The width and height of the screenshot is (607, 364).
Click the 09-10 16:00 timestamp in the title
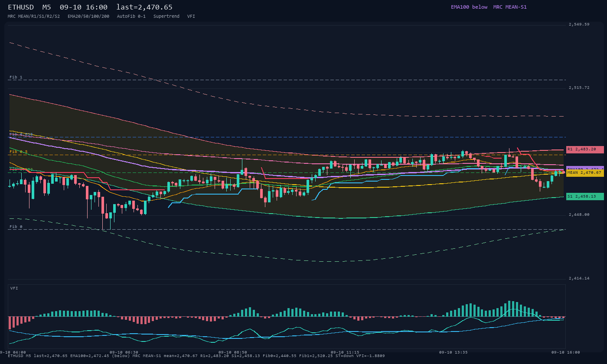pos(84,7)
